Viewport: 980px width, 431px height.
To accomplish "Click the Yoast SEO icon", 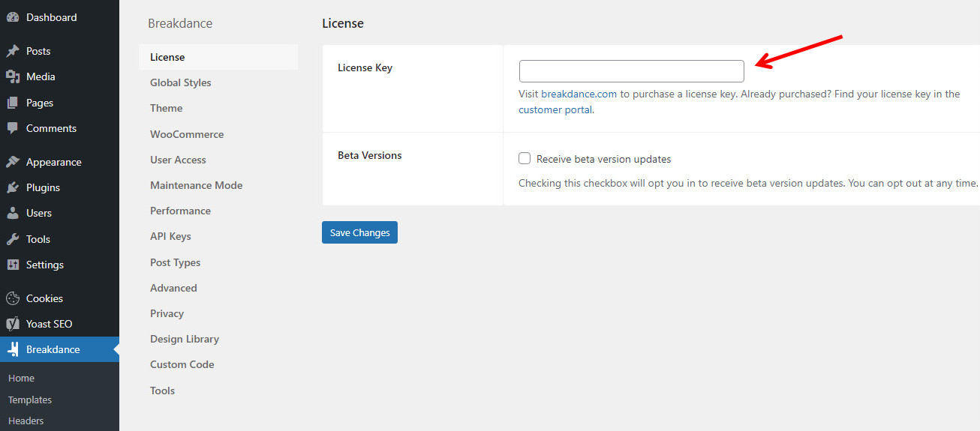I will 13,324.
